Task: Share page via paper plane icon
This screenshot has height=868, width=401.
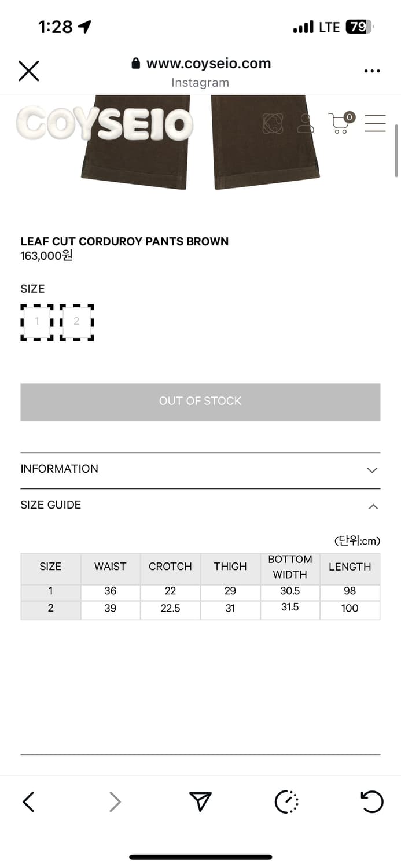Action: coord(200,801)
